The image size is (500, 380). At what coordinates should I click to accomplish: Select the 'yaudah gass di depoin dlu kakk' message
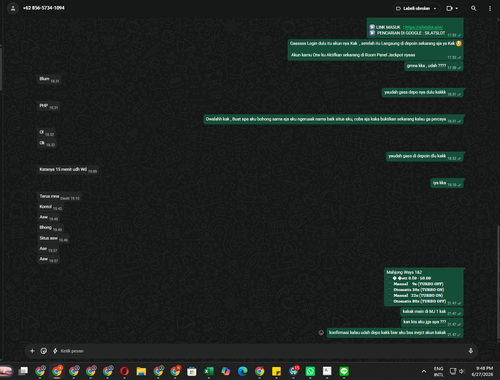coord(425,156)
